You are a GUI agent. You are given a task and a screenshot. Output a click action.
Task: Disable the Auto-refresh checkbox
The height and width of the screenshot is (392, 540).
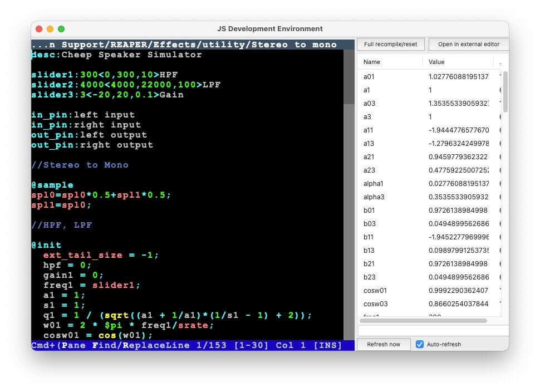420,344
